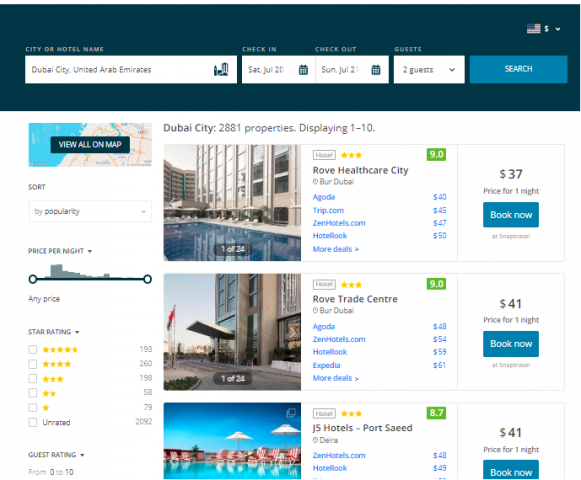This screenshot has height=480, width=581.
Task: Open the currency selector dropdown arrow
Action: click(x=558, y=29)
